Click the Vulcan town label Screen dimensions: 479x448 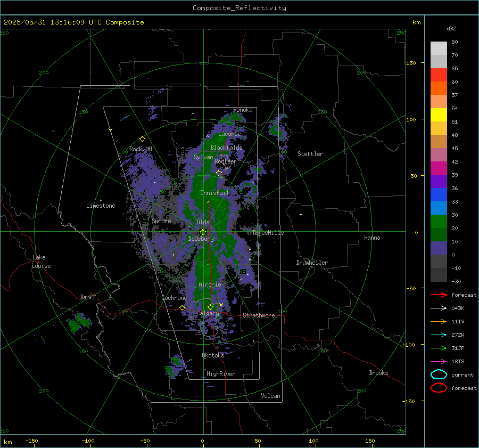[x=270, y=396]
